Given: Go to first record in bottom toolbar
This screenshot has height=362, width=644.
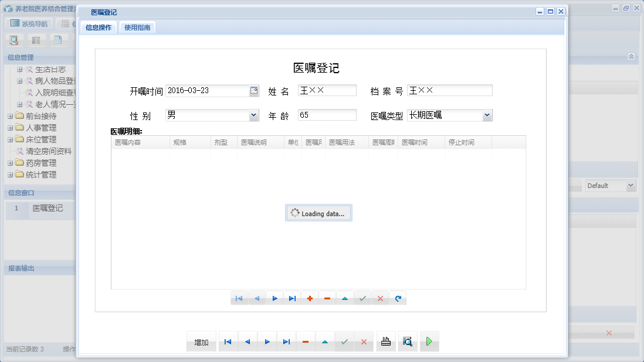Looking at the screenshot, I should (228, 342).
